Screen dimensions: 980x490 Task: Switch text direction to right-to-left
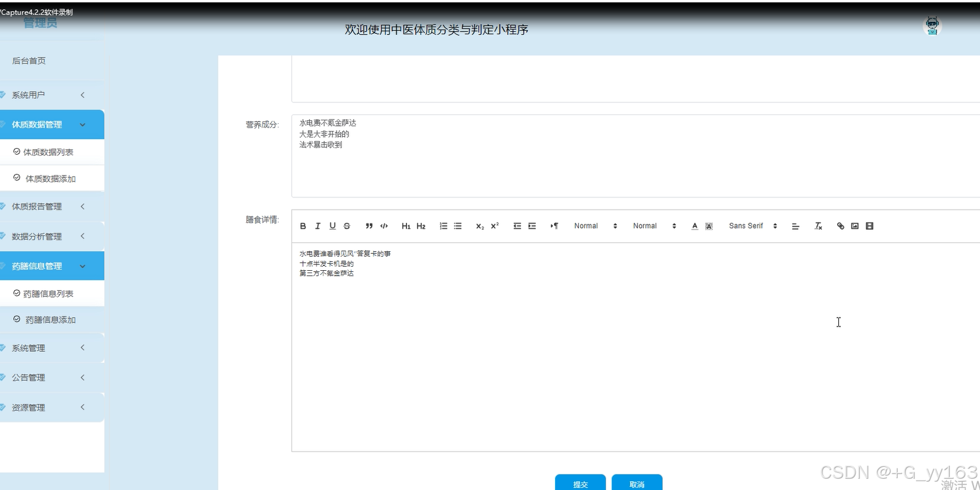pyautogui.click(x=554, y=226)
